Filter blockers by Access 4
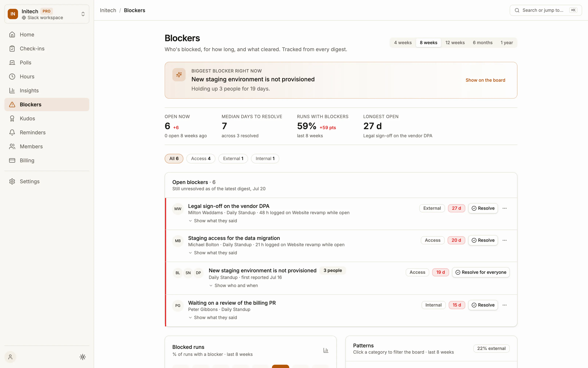Image resolution: width=588 pixels, height=368 pixels. click(201, 159)
